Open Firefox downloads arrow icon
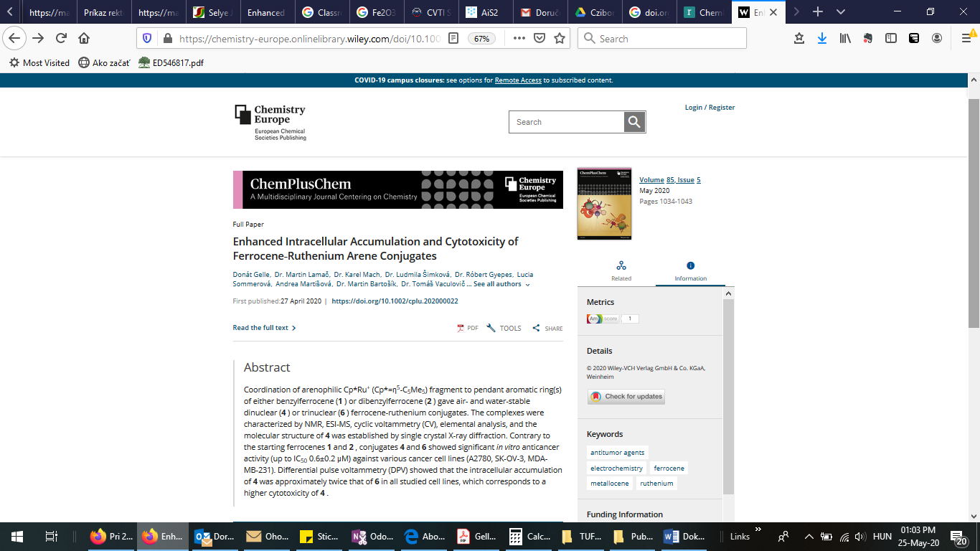Screen dimensions: 980x551 pos(822,39)
